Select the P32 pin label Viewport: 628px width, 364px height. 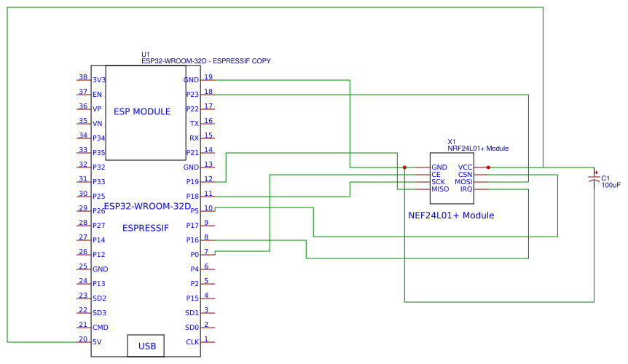[99, 167]
